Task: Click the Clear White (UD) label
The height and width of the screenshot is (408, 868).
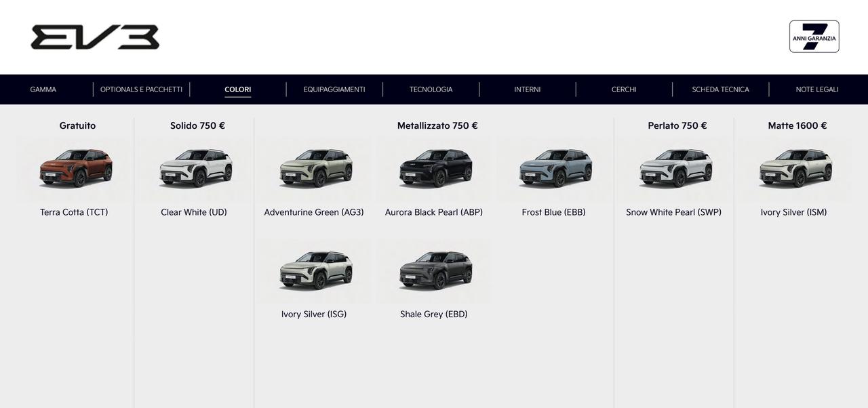Action: tap(194, 212)
